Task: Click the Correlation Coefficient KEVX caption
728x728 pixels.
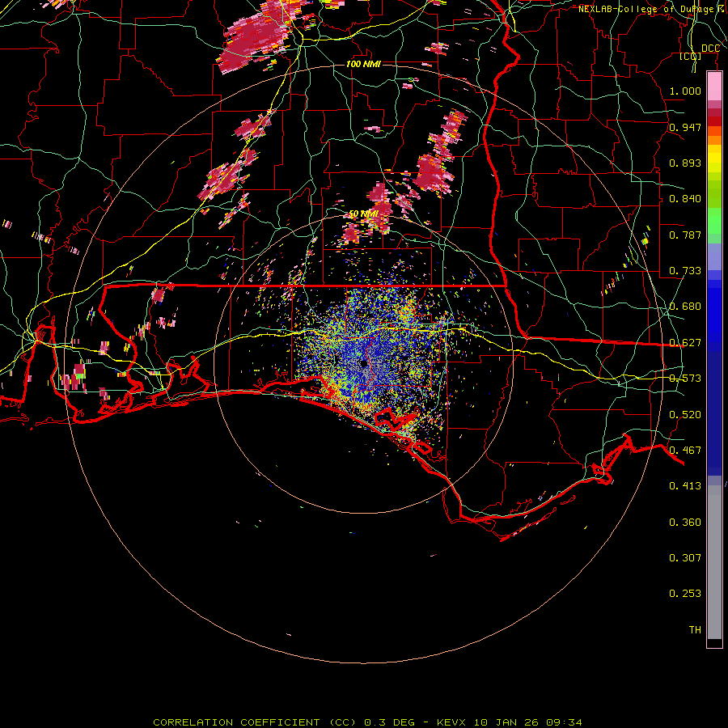Action: point(367,722)
